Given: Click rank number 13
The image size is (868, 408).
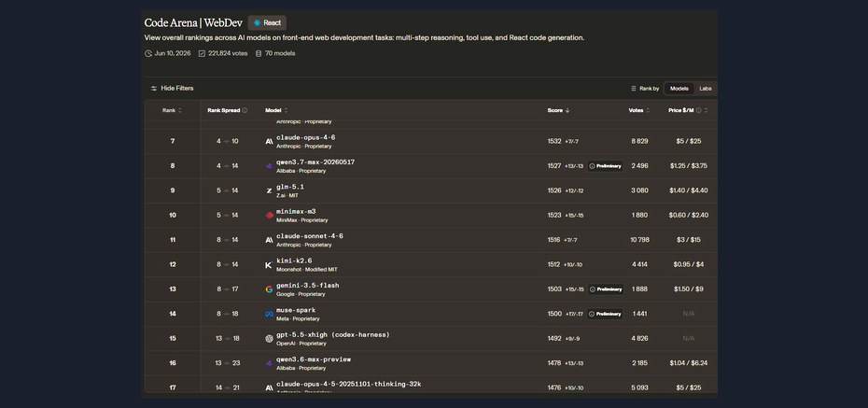Looking at the screenshot, I should (x=172, y=289).
